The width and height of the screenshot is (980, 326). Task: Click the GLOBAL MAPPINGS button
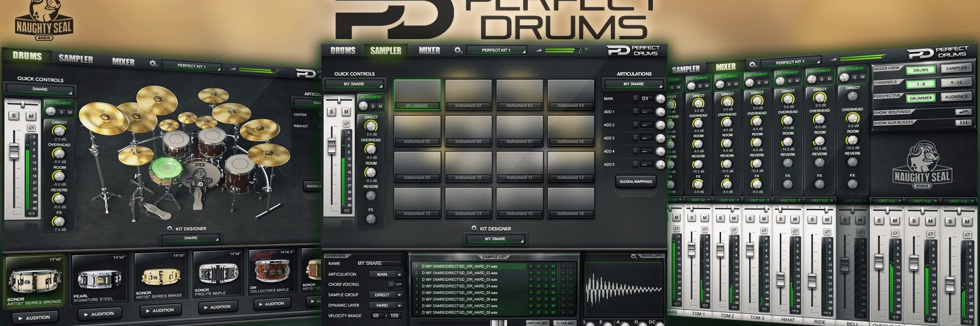click(x=636, y=181)
